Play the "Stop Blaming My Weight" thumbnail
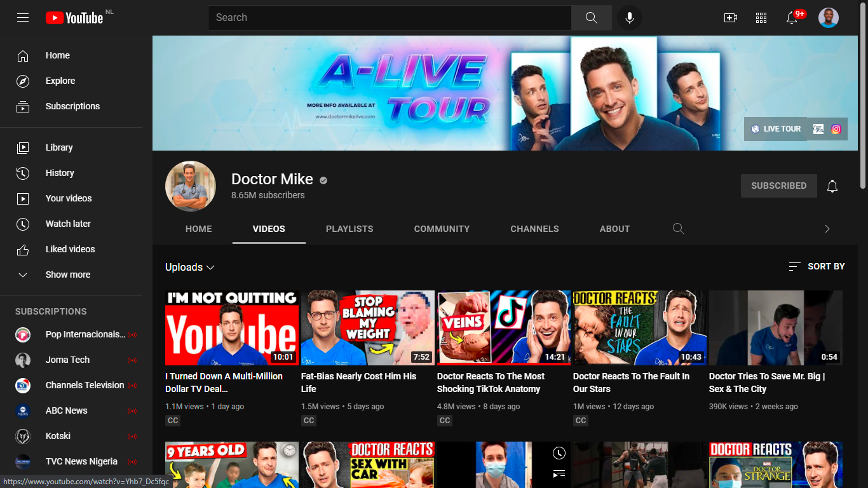868x488 pixels. (368, 328)
